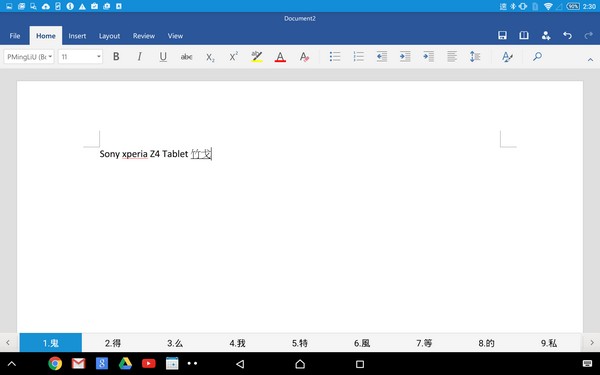This screenshot has width=600, height=375.
Task: Toggle Bold formatting
Action: pyautogui.click(x=116, y=57)
